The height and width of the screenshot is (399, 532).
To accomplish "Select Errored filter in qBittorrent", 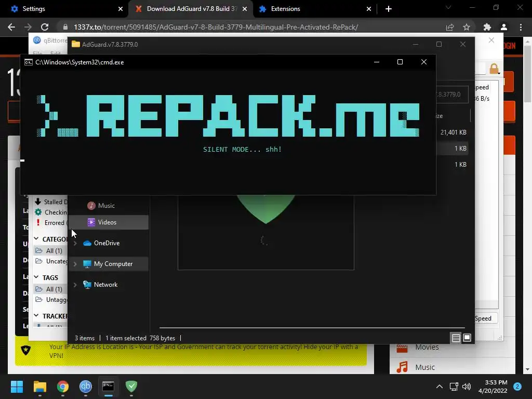I will coord(51,223).
